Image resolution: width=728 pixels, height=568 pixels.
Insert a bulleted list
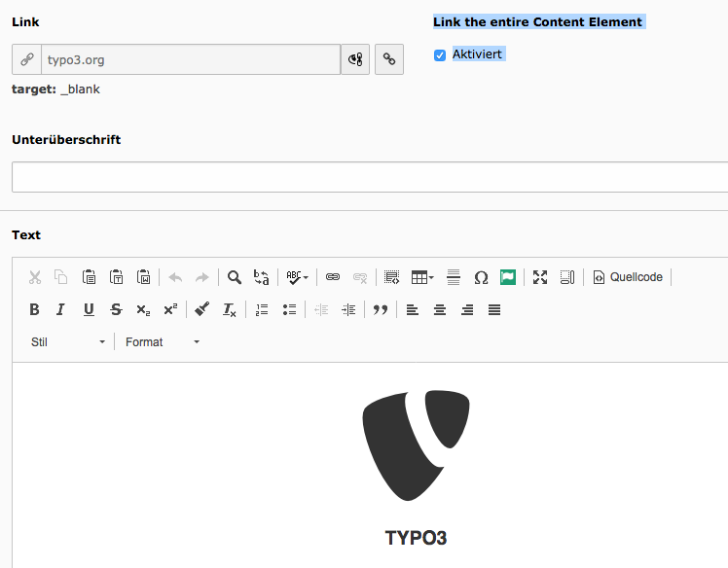(289, 309)
